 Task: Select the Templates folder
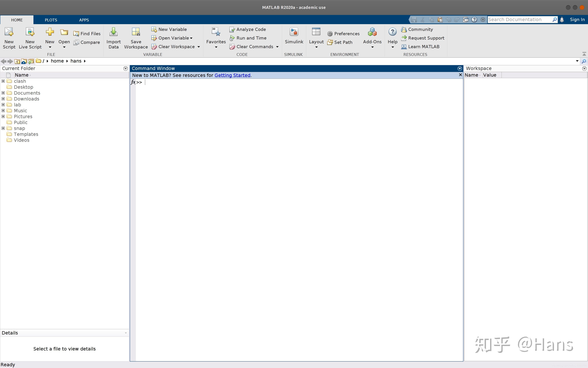click(26, 134)
